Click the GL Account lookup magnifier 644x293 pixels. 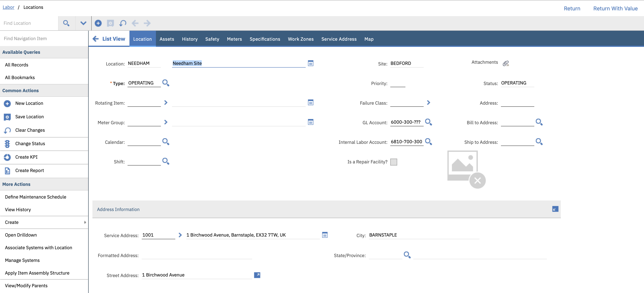pos(428,122)
